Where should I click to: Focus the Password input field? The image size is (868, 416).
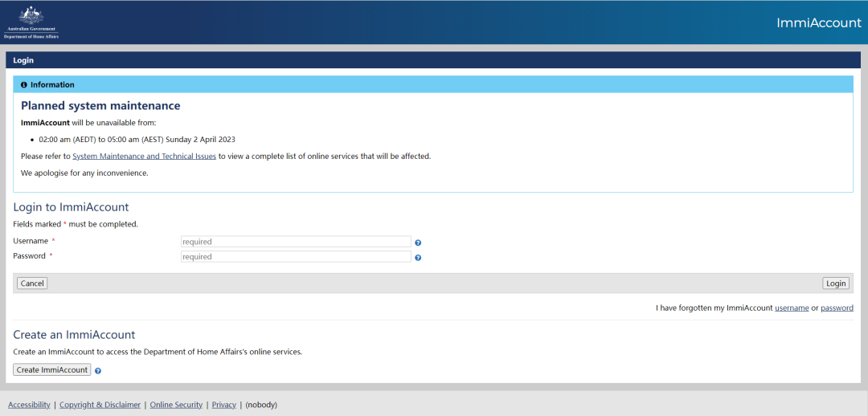click(296, 257)
